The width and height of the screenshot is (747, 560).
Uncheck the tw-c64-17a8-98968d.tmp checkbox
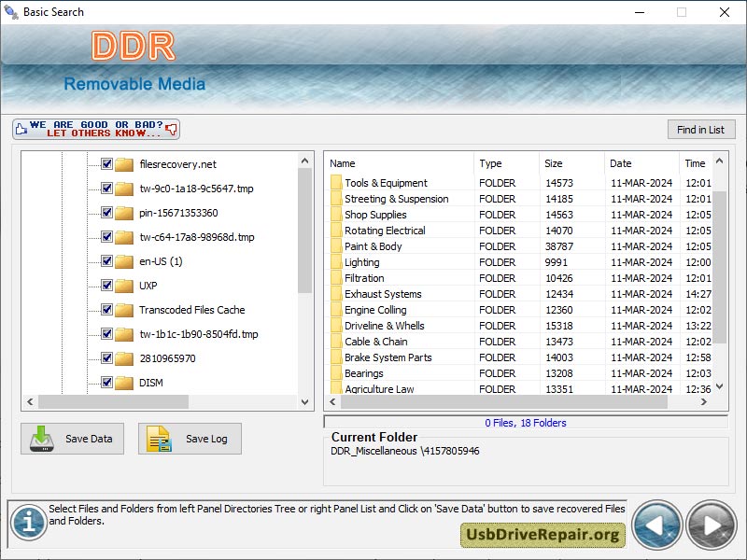click(x=106, y=237)
